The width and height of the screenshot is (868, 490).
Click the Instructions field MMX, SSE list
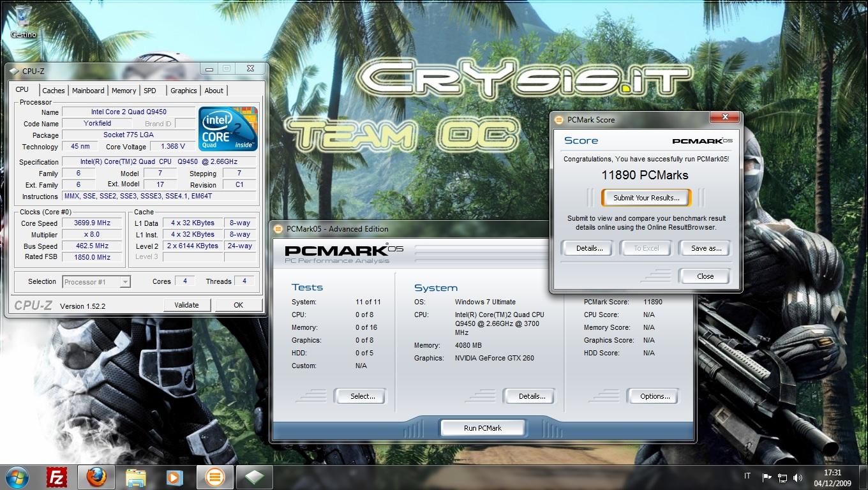[159, 197]
